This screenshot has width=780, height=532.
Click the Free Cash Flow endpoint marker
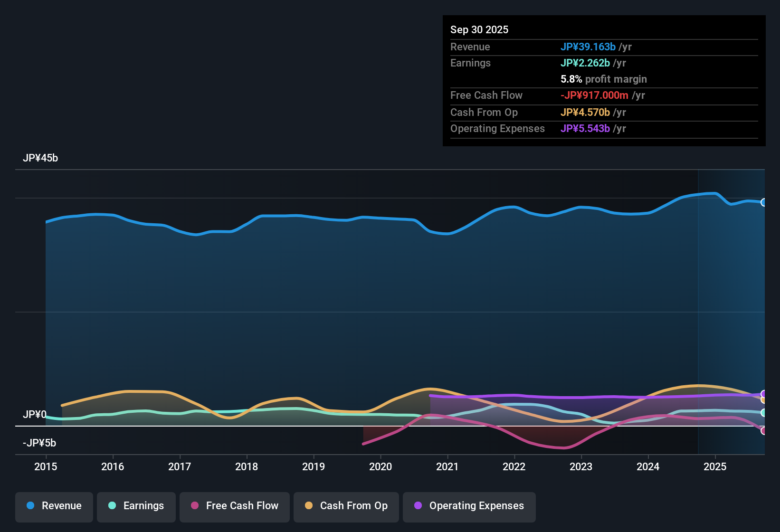coord(764,431)
